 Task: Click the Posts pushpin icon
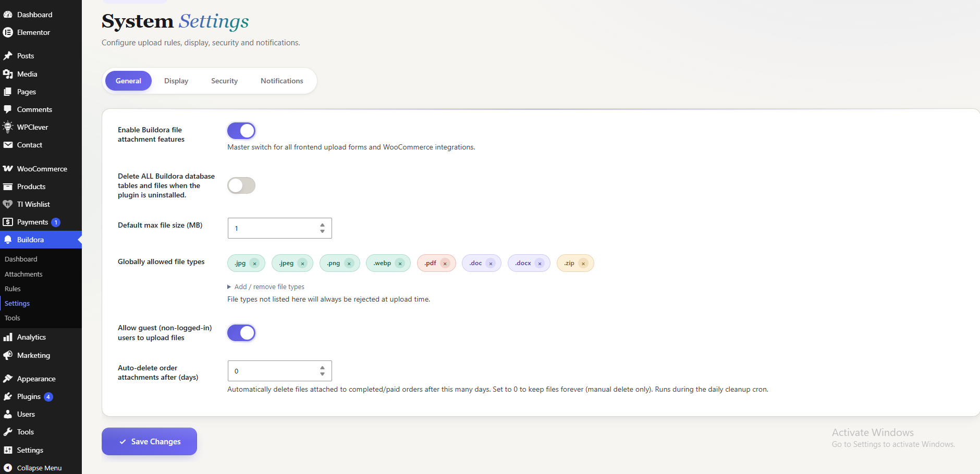pos(8,56)
